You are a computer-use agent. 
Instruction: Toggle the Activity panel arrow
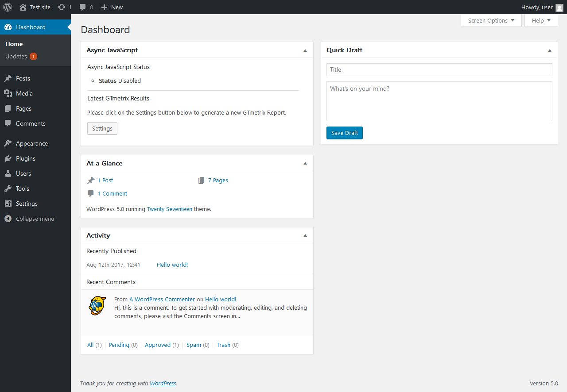point(305,235)
